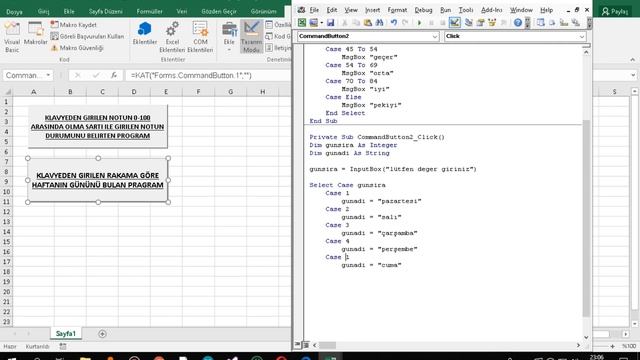Select the Sayfa1 sheet tab

[66, 333]
